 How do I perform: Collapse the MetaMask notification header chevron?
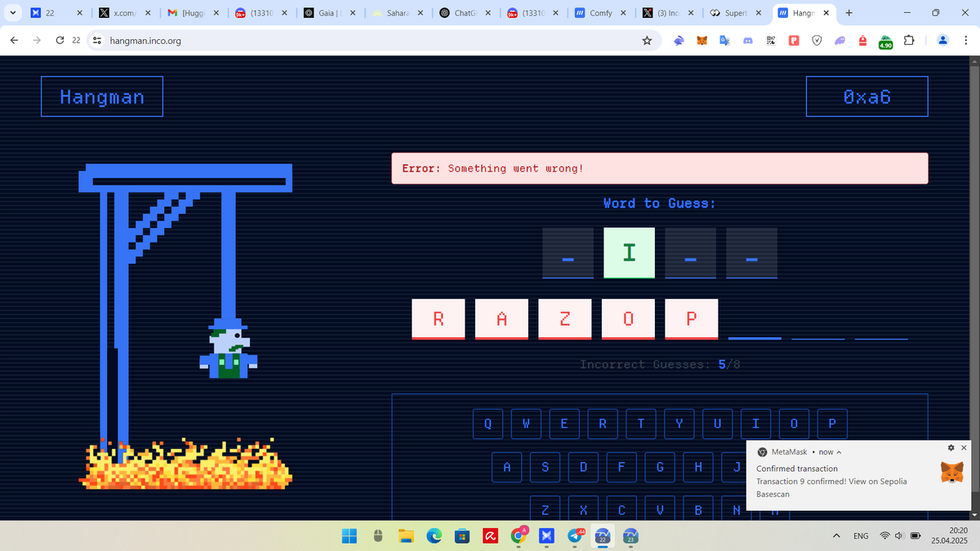[839, 452]
